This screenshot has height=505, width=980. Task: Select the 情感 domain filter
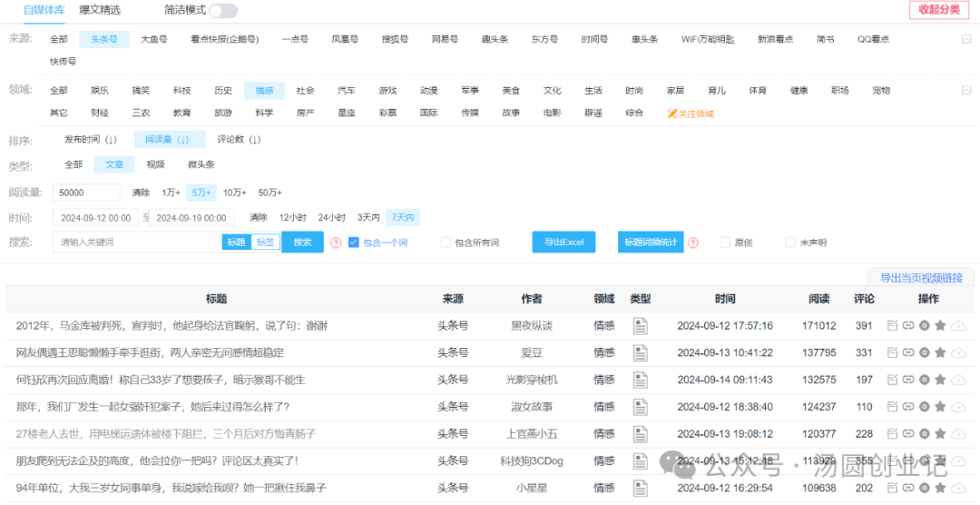(264, 91)
